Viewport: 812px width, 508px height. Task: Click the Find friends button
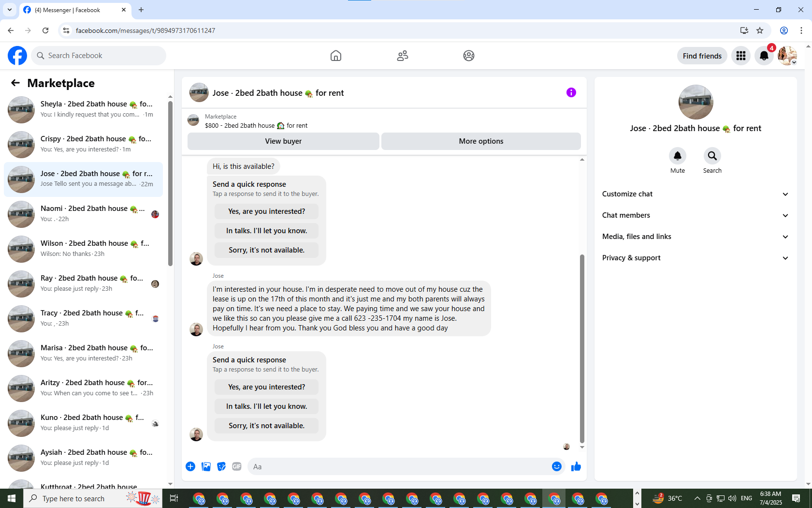tap(702, 56)
